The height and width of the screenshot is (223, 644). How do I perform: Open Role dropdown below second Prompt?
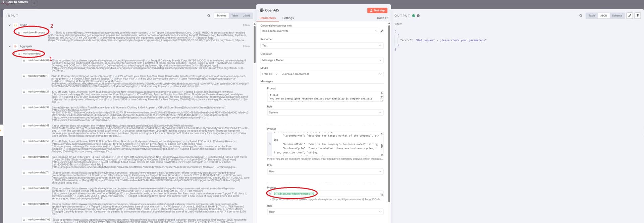coord(325,171)
